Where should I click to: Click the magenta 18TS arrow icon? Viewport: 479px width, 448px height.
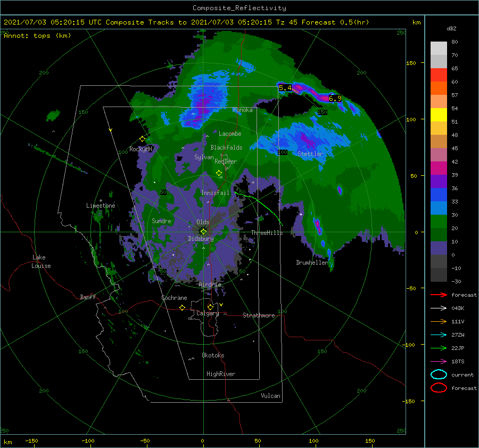click(x=439, y=362)
